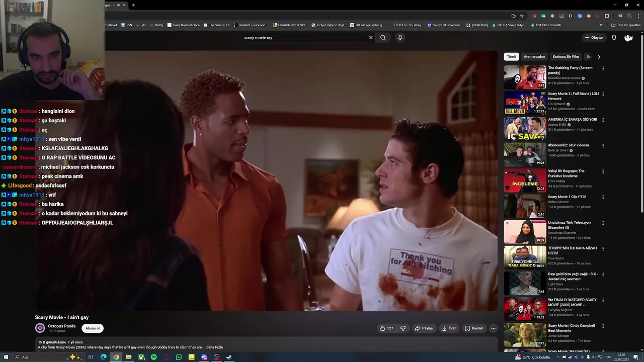Open Chrome extensions puzzle icon
This screenshot has width=644, height=362.
coord(607,16)
